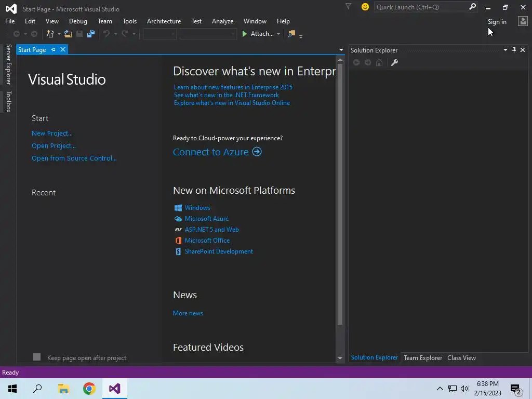Click the volume speaker tray icon
This screenshot has width=532, height=399.
click(x=464, y=389)
